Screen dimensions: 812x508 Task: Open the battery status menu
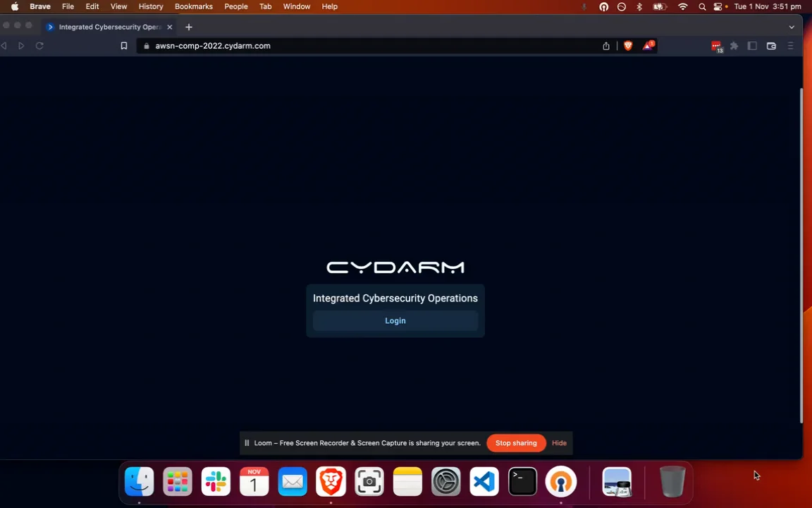659,7
